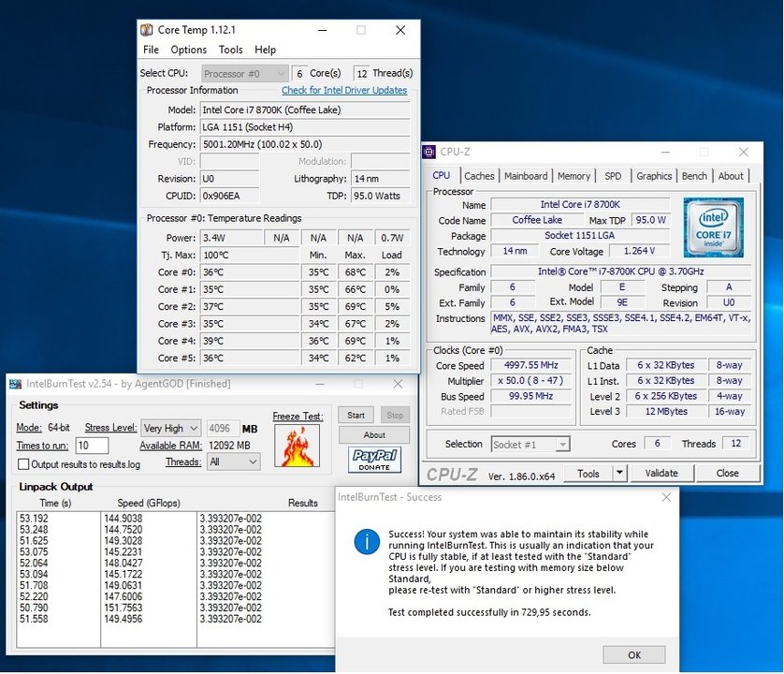Open the Help menu in Core Temp
This screenshot has width=784, height=674.
(x=265, y=50)
